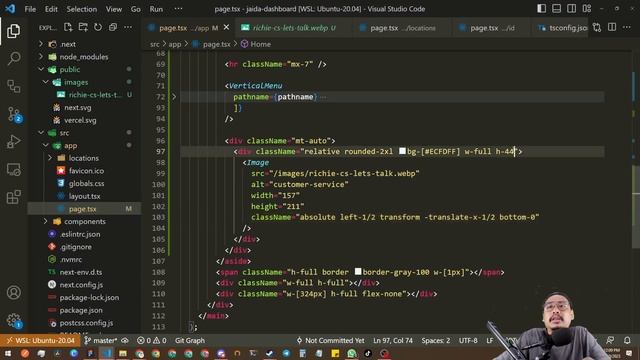The image size is (640, 360).
Task: Click the app breadcrumb segment
Action: (x=175, y=44)
